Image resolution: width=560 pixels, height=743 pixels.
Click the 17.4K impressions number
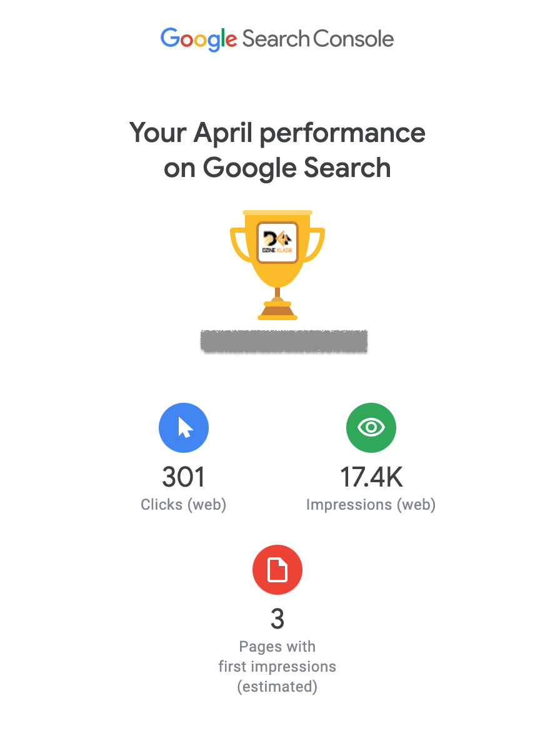pyautogui.click(x=371, y=478)
